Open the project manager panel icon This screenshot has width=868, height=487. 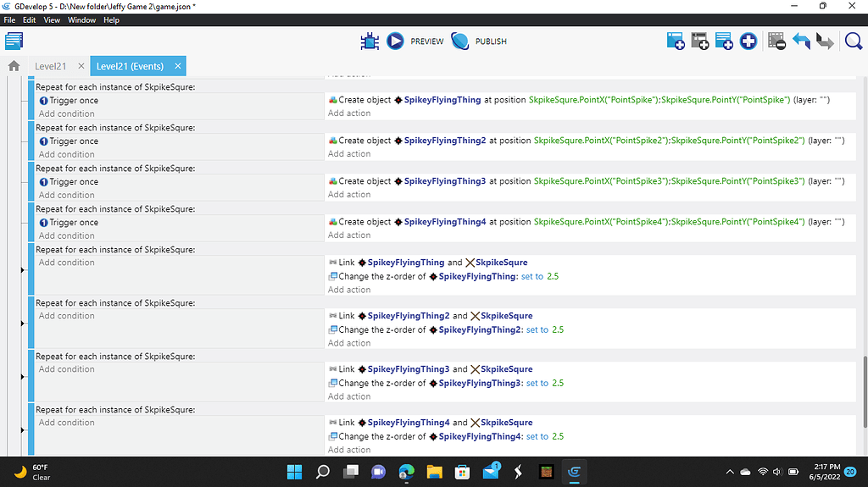14,41
